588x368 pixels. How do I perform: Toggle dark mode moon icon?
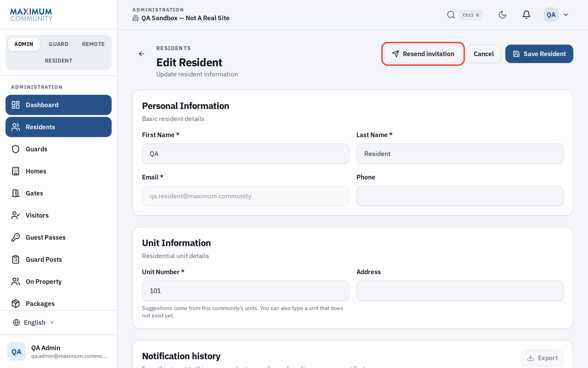coord(502,15)
